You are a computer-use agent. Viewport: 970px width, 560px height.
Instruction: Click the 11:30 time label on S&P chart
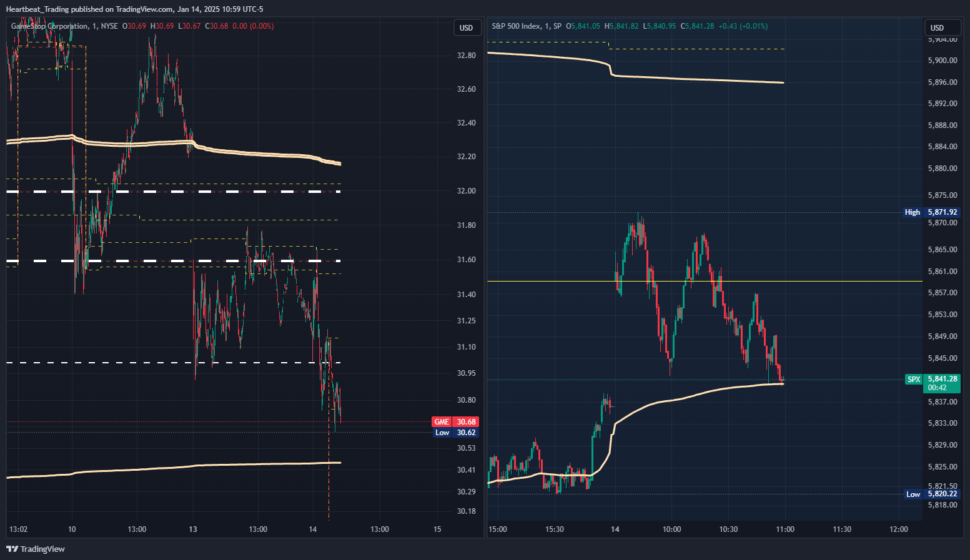[842, 529]
